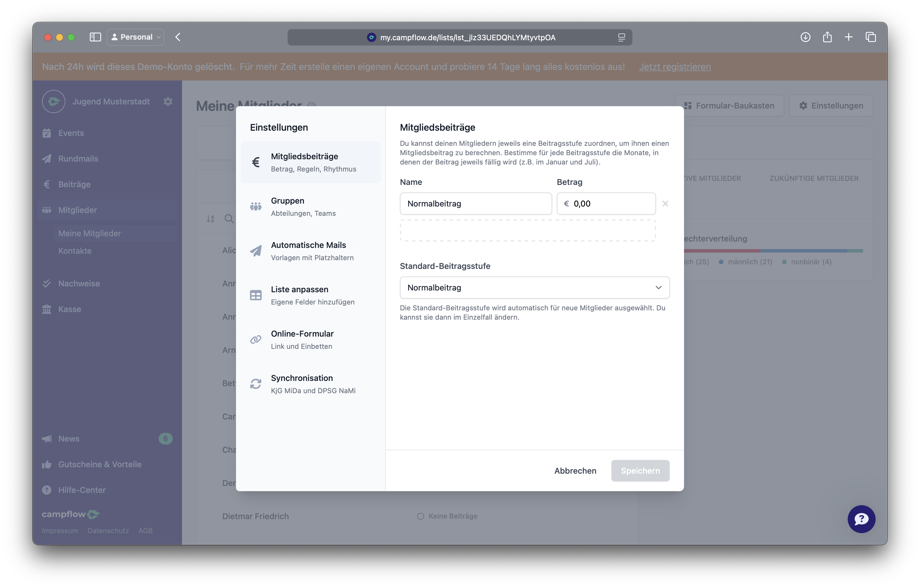The height and width of the screenshot is (588, 920).
Task: Click the Speichern button
Action: 640,471
